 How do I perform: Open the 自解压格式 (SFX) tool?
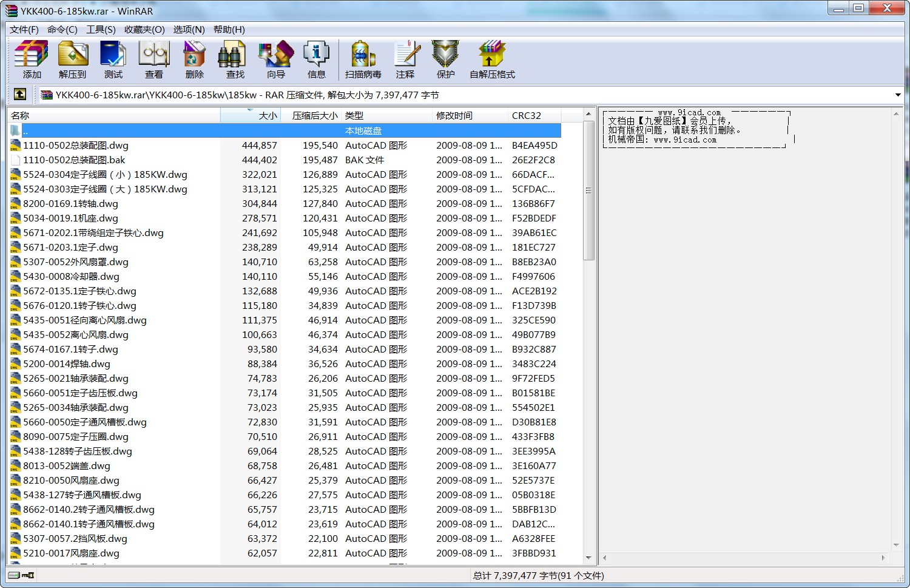pos(492,59)
